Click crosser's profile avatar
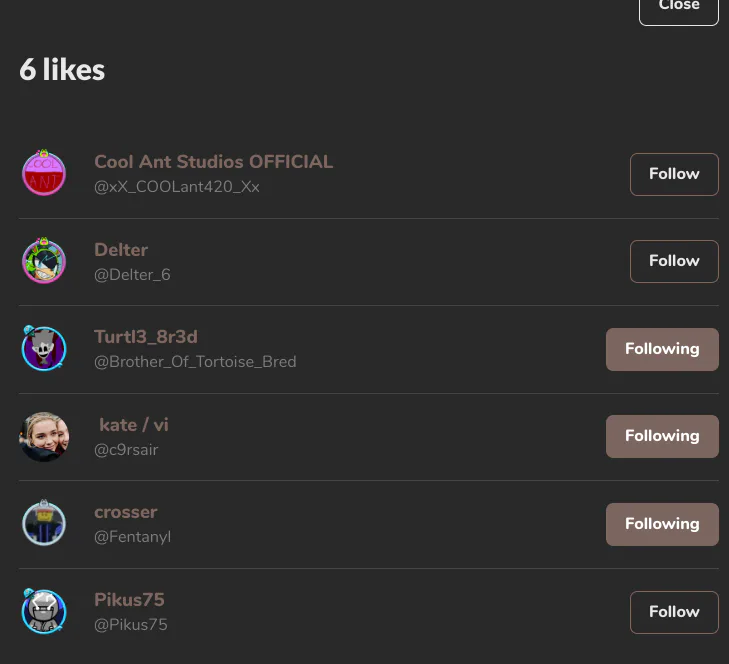 point(44,524)
